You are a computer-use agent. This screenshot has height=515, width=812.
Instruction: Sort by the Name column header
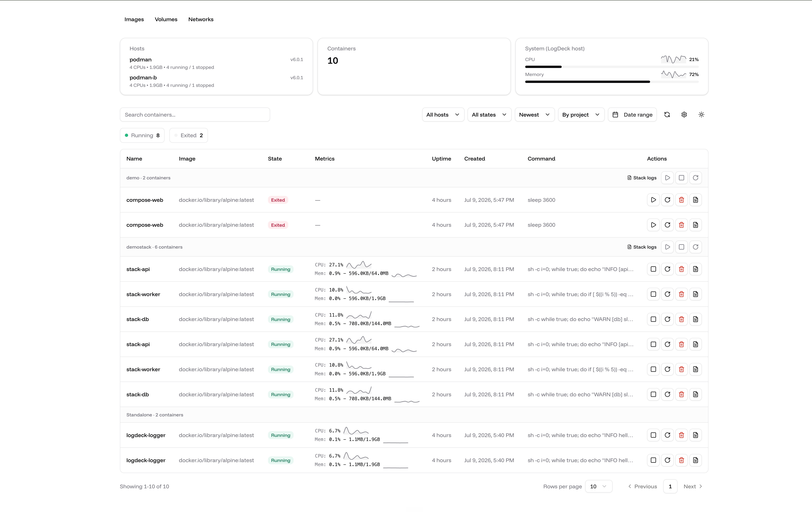point(134,159)
